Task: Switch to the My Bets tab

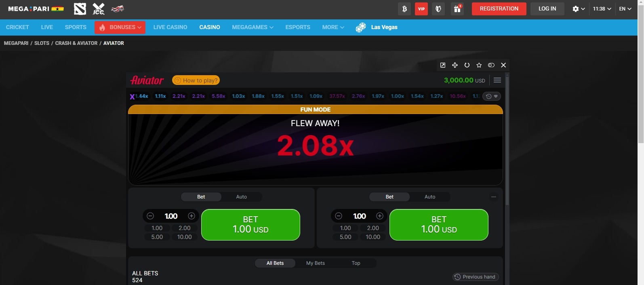Action: click(315, 263)
